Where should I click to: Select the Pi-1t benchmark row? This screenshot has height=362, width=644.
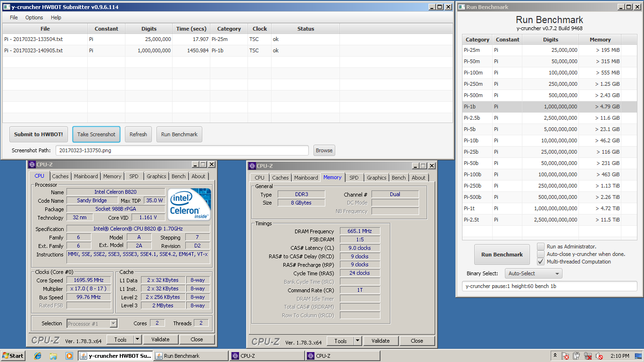(x=550, y=208)
